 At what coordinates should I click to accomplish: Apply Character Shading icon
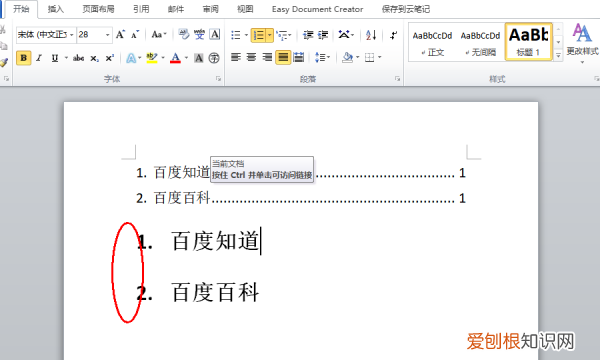click(x=199, y=58)
